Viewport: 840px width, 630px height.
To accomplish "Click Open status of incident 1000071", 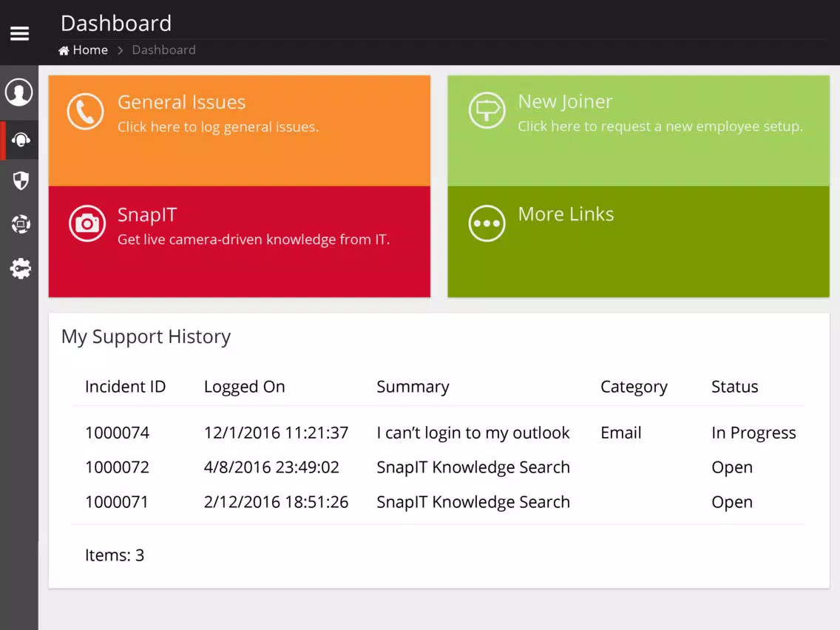I will pyautogui.click(x=732, y=503).
